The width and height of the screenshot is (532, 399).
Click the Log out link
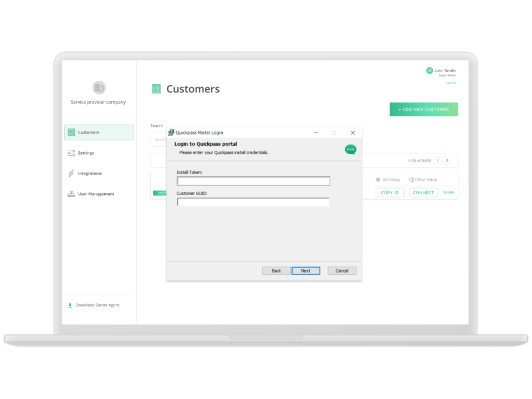[451, 82]
